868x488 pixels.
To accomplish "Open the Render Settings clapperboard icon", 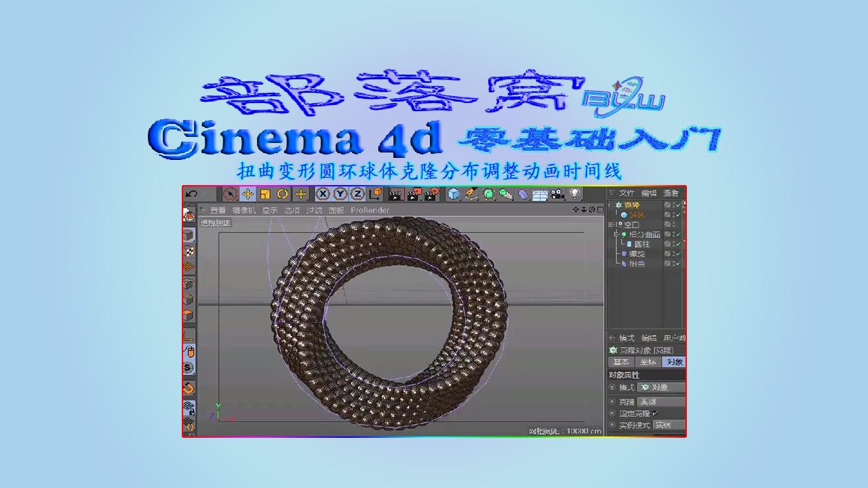I will pos(431,195).
